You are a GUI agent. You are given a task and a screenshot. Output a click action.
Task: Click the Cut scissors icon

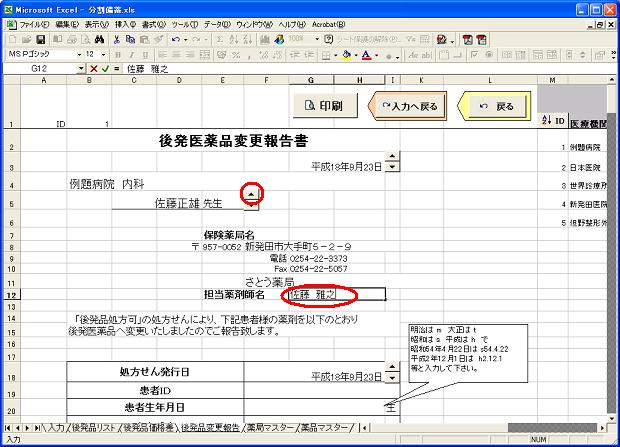pyautogui.click(x=116, y=39)
